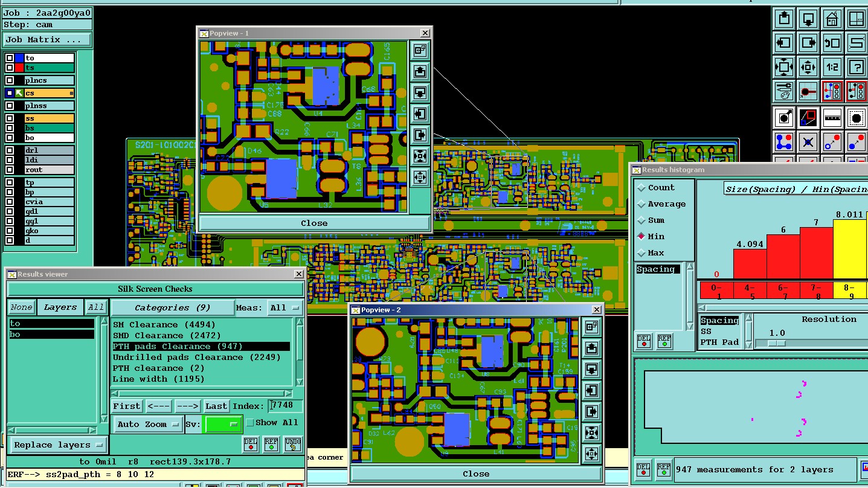Click the None layers button
Viewport: 868px width, 488px height.
pos(22,307)
